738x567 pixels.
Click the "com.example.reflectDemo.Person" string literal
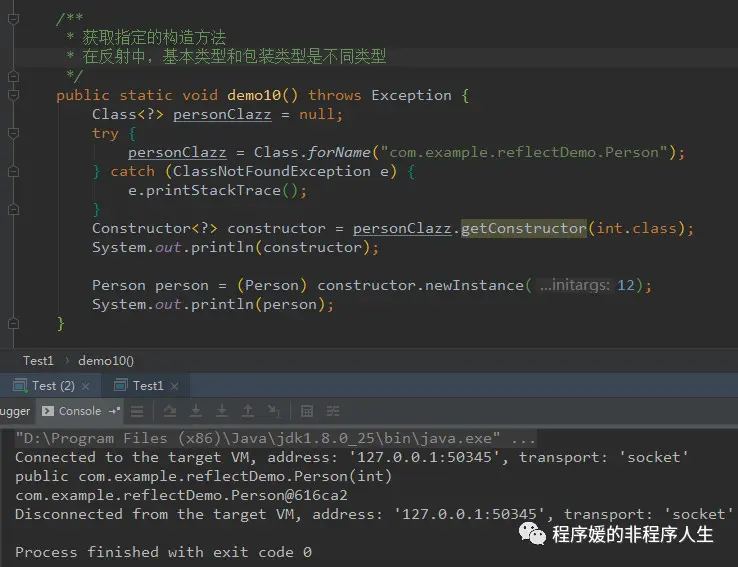tap(524, 152)
